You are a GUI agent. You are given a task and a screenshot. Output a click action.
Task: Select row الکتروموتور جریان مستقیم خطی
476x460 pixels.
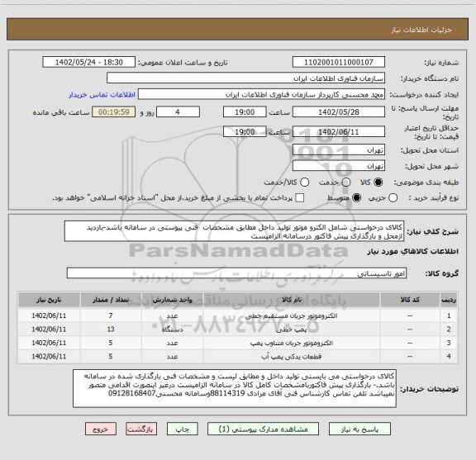(x=238, y=315)
